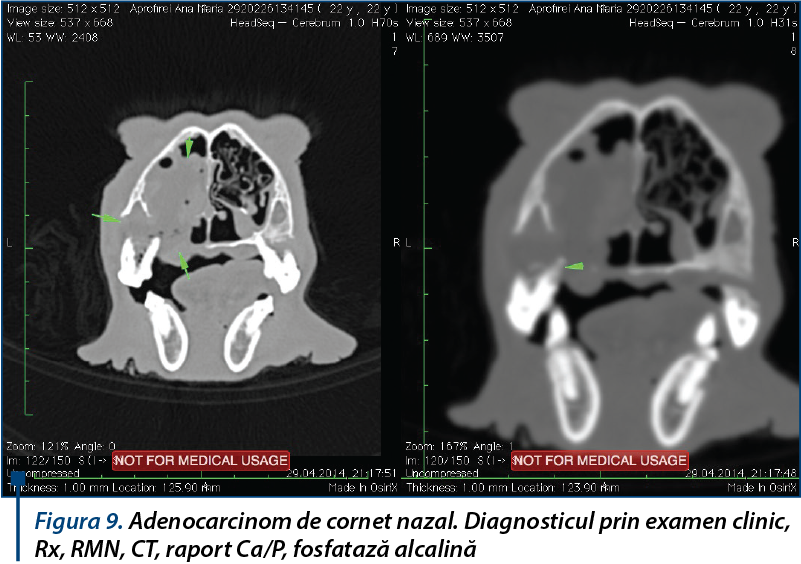Click the Im: 120/150 image counter
This screenshot has width=801, height=564.
437,460
